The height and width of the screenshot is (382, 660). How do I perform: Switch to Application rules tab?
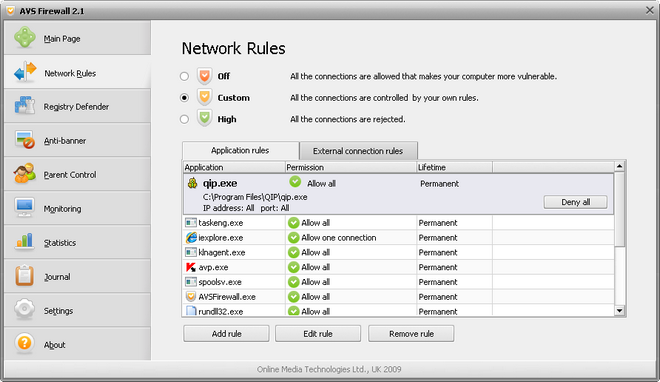tap(240, 151)
